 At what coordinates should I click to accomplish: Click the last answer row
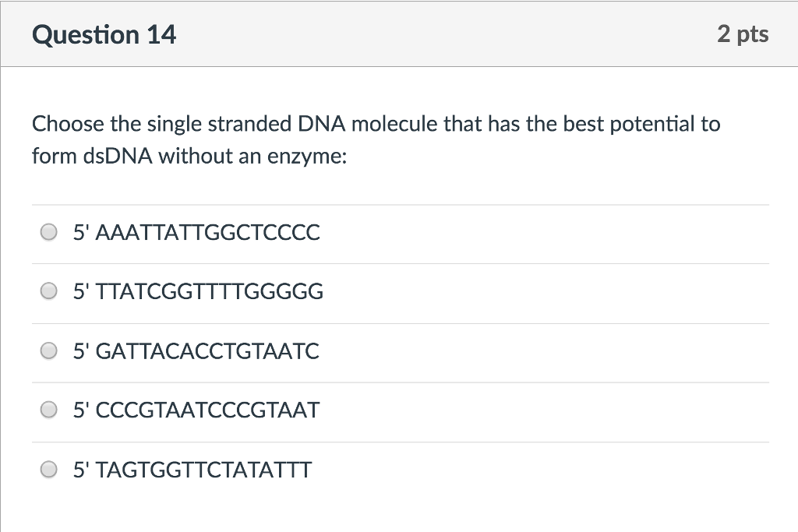tap(399, 470)
